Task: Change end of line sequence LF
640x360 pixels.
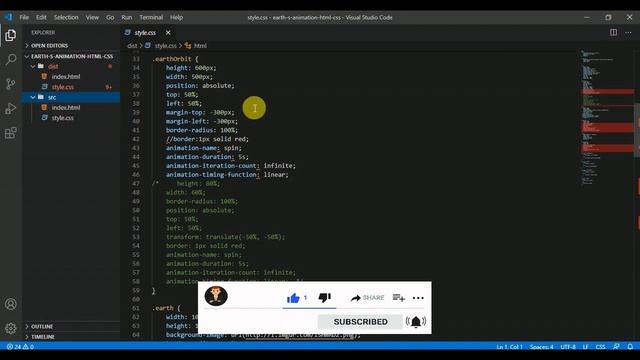Action: click(585, 347)
